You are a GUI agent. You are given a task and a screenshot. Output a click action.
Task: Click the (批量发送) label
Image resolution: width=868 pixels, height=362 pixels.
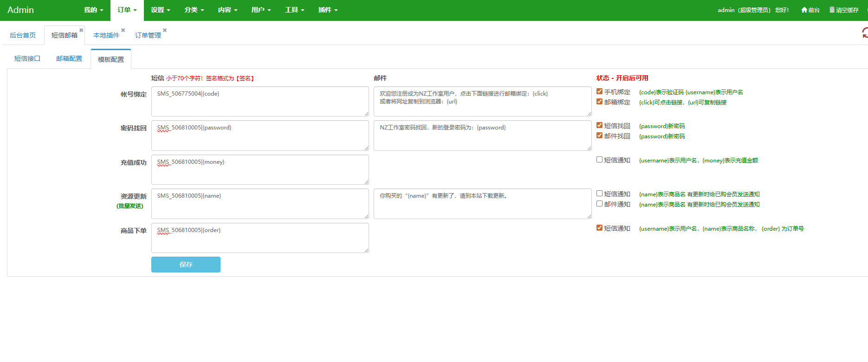(130, 206)
